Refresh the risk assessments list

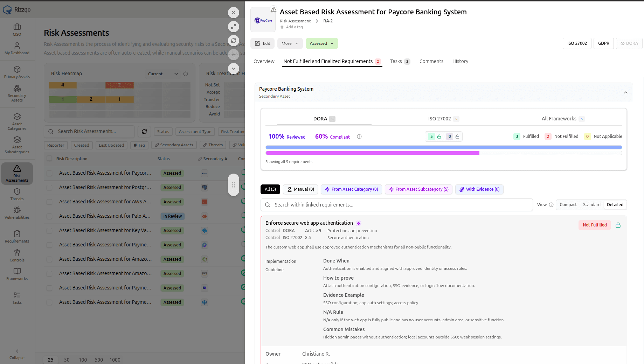coord(144,132)
